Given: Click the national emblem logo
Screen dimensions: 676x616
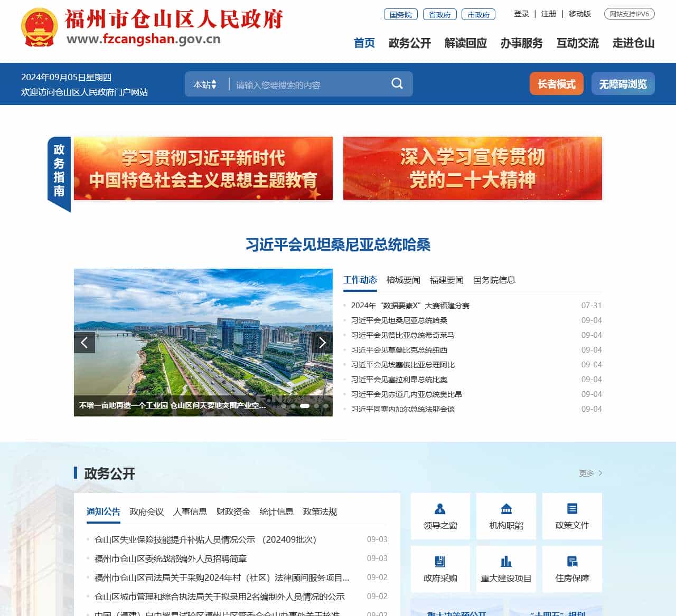Looking at the screenshot, I should click(x=39, y=27).
